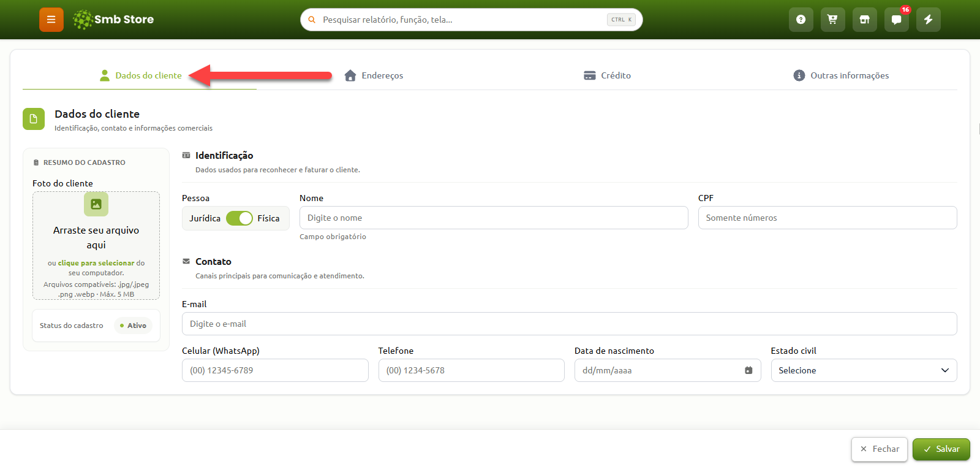
Task: Expand the Estado civil dropdown
Action: (x=864, y=370)
